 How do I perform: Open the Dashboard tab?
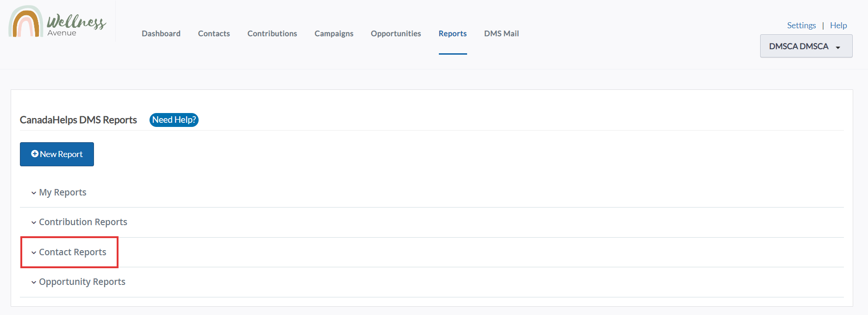(x=161, y=33)
